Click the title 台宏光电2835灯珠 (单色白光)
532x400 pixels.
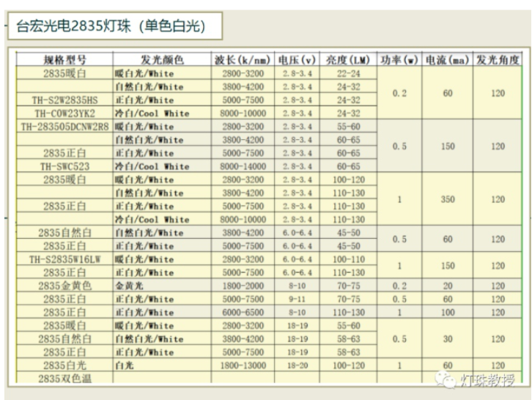point(111,26)
